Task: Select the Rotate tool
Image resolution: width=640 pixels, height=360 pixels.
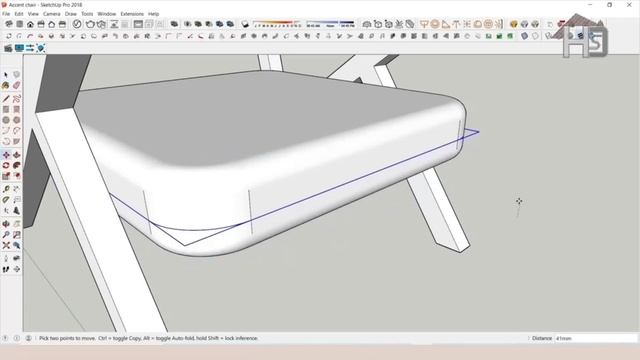Action: (x=6, y=166)
